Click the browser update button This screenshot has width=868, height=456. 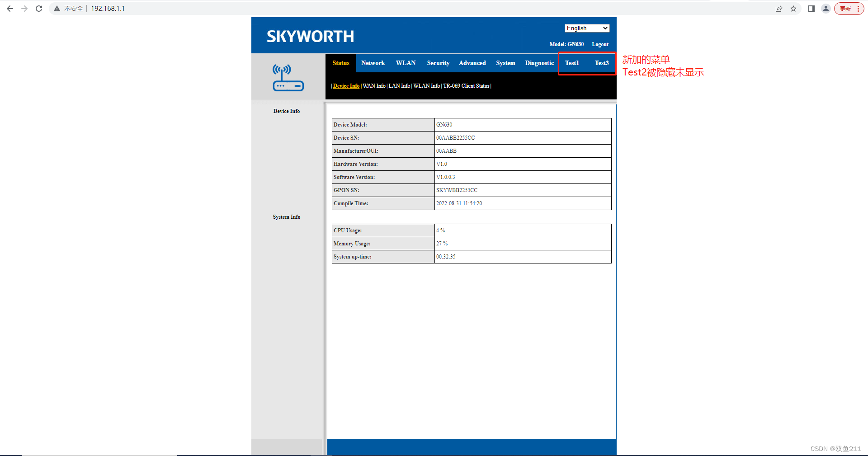849,9
